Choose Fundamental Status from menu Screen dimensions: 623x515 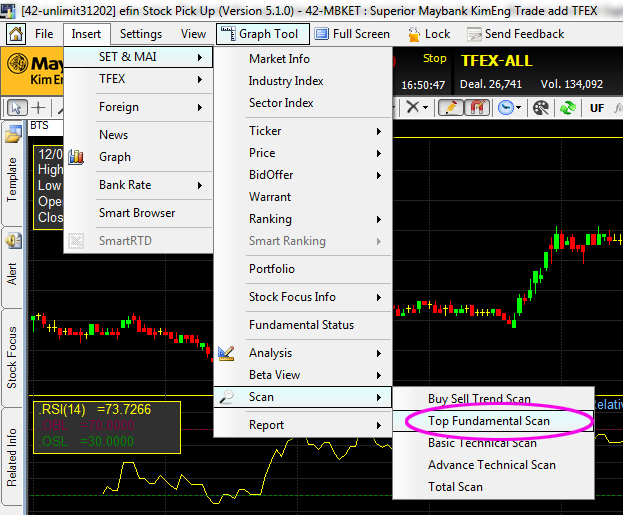point(301,325)
